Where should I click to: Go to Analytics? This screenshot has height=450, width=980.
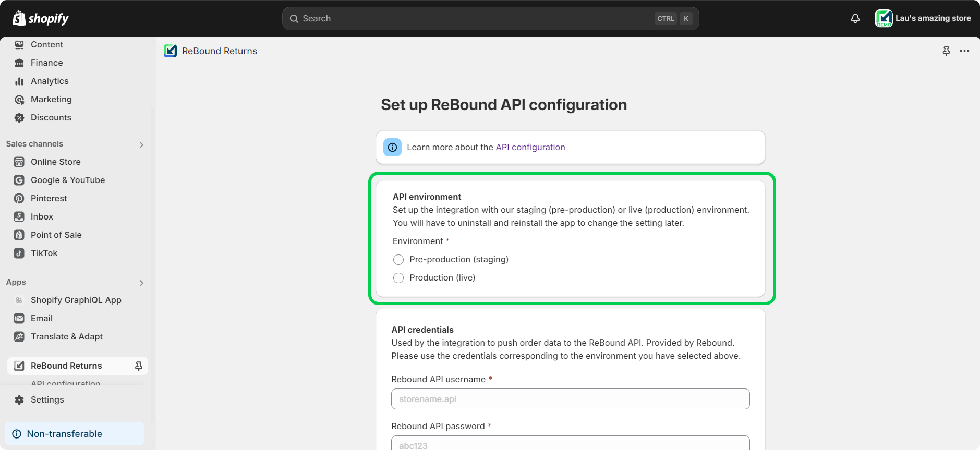click(x=50, y=81)
